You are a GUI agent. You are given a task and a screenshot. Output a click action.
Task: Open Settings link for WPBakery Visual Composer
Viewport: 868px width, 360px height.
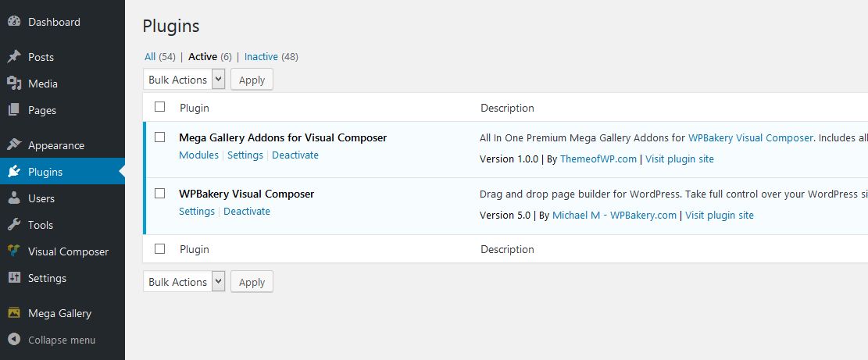[x=197, y=212]
